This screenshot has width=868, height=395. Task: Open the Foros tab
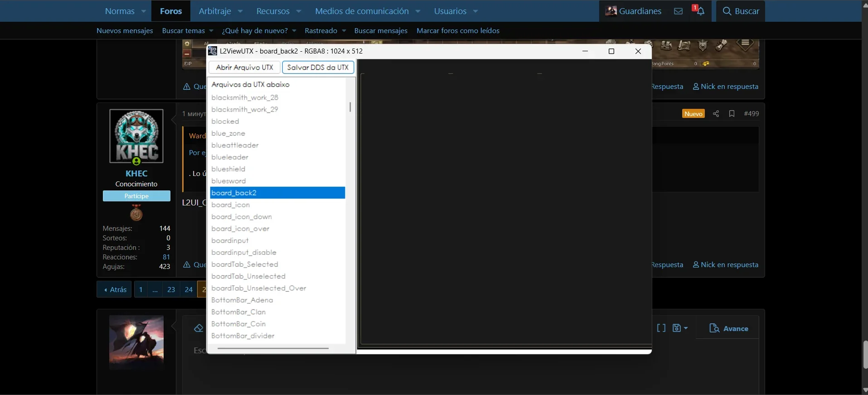point(171,11)
